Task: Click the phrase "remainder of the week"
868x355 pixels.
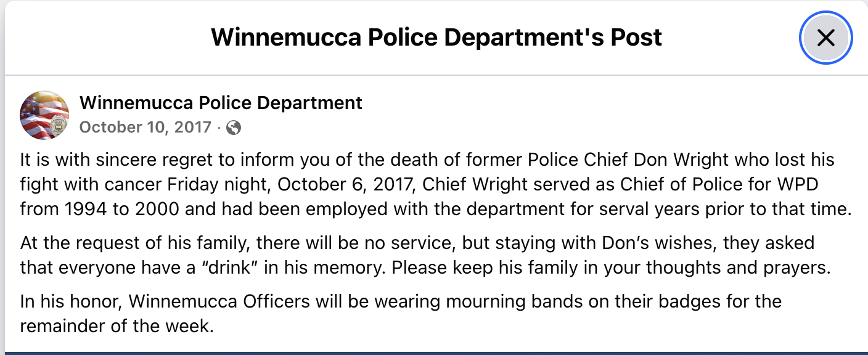Action: [x=117, y=325]
